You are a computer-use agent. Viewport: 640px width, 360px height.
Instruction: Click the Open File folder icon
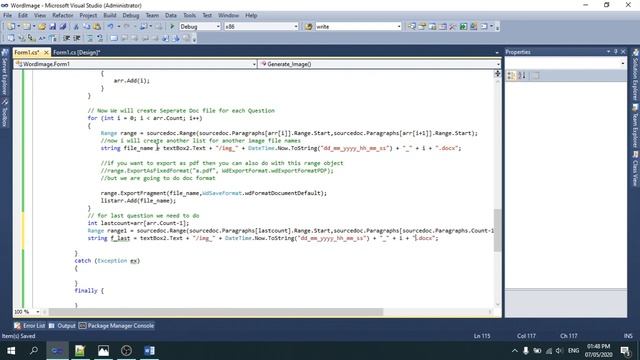pos(42,27)
